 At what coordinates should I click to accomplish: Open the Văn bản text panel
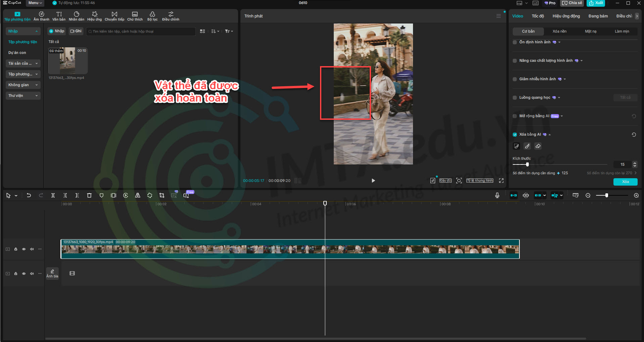click(x=59, y=16)
